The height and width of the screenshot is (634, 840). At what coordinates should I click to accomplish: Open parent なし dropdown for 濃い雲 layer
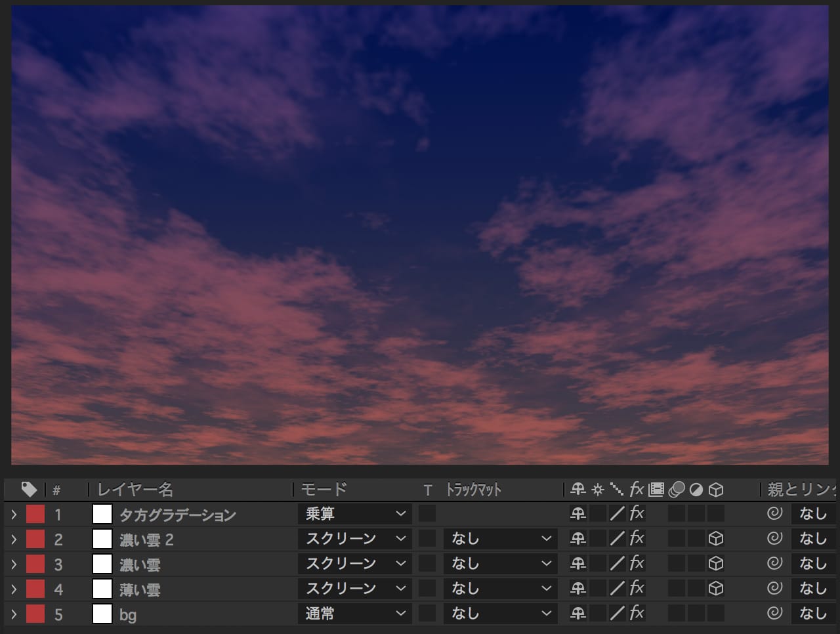pyautogui.click(x=814, y=564)
